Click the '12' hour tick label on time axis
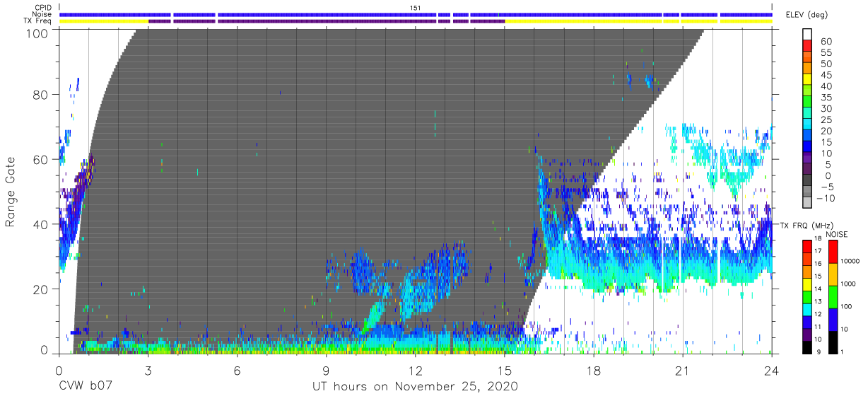This screenshot has width=868, height=401. [416, 370]
